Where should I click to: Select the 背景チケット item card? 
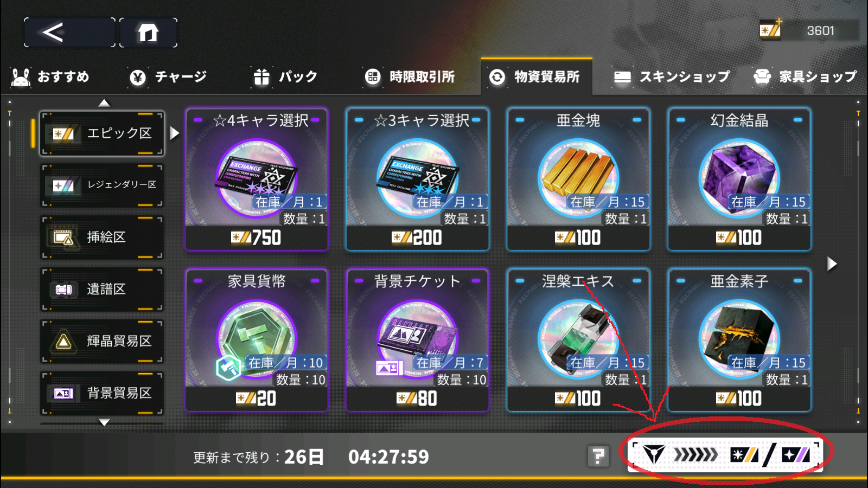pos(418,340)
